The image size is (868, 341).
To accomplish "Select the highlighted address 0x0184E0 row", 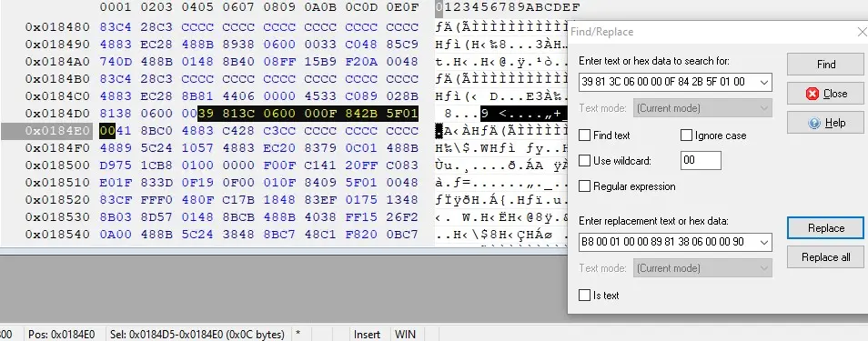I will [57, 131].
